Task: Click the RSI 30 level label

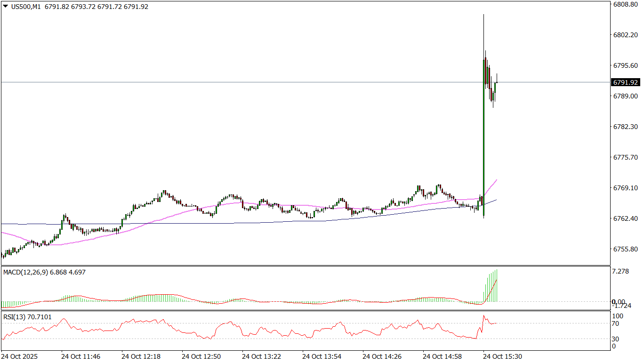Action: (615, 339)
